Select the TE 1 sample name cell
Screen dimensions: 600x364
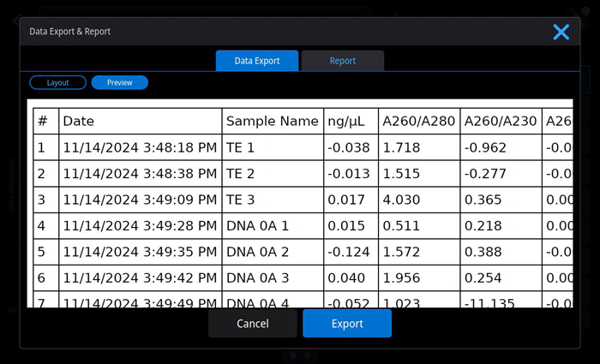coord(273,148)
